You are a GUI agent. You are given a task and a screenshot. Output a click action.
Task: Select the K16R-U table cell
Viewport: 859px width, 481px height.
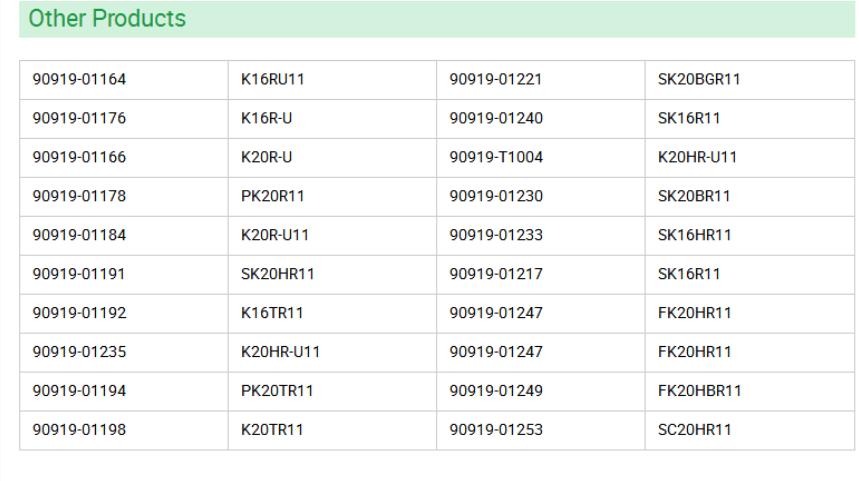pyautogui.click(x=266, y=119)
